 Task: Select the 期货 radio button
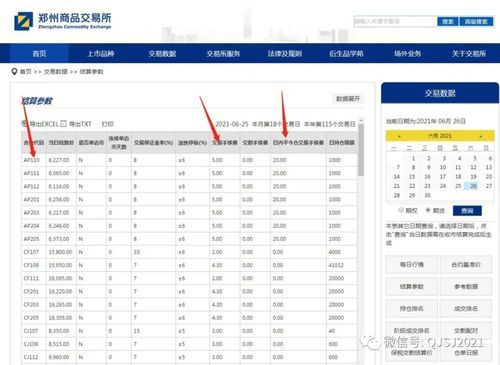click(428, 210)
